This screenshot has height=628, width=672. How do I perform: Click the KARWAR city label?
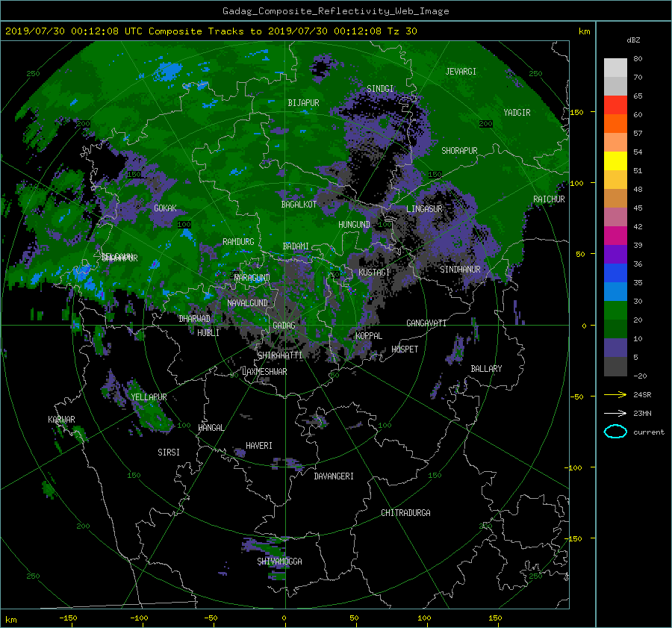(61, 419)
